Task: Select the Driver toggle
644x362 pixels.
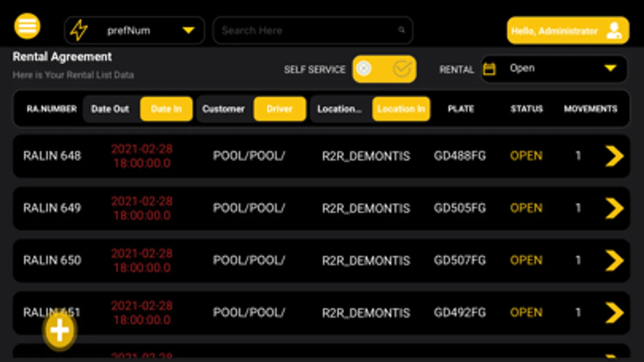Action: point(280,109)
